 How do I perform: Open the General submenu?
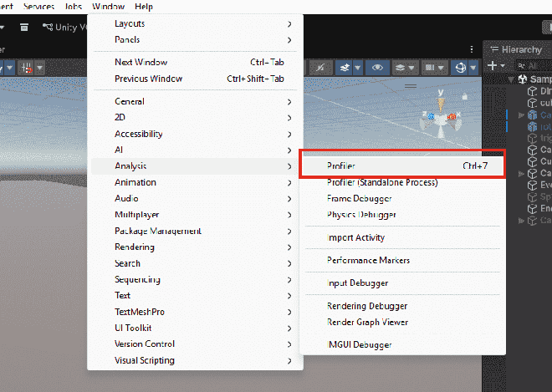195,102
